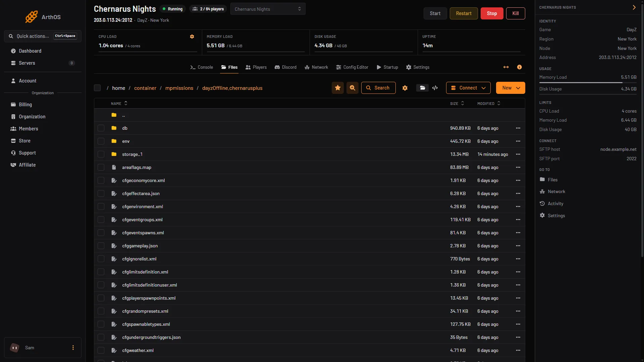Click the Search button in file toolbar
Image resolution: width=644 pixels, height=362 pixels.
coord(378,88)
